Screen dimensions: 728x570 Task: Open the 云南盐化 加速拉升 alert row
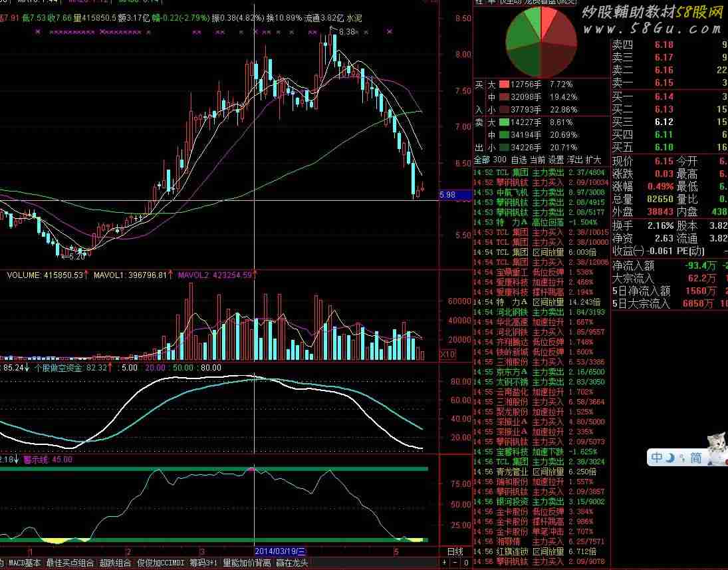tap(541, 392)
